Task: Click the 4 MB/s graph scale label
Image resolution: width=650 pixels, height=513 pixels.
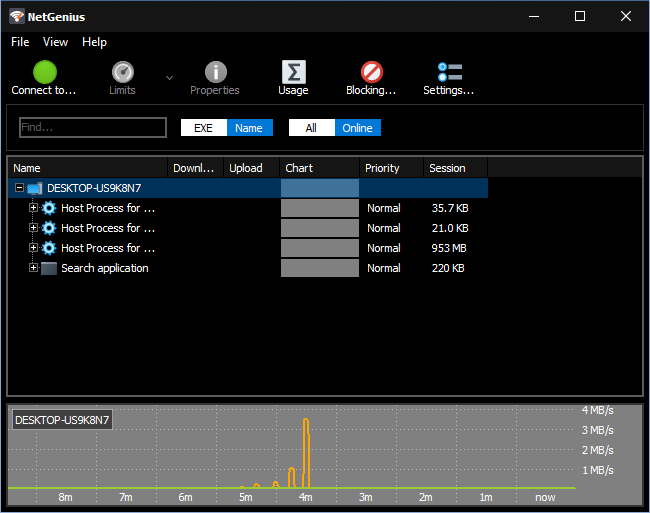Action: (x=597, y=410)
